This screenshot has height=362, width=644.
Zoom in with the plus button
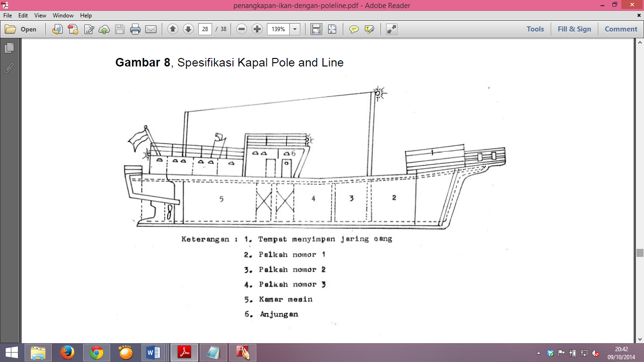257,29
